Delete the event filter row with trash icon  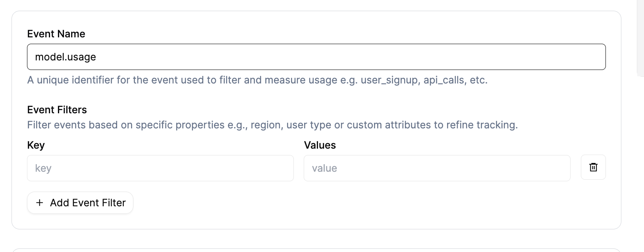point(593,167)
